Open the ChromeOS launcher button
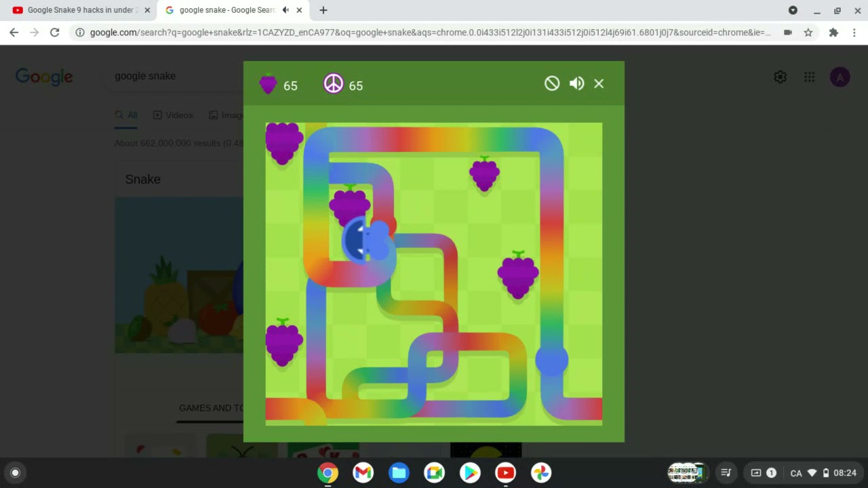This screenshot has height=488, width=868. click(15, 473)
